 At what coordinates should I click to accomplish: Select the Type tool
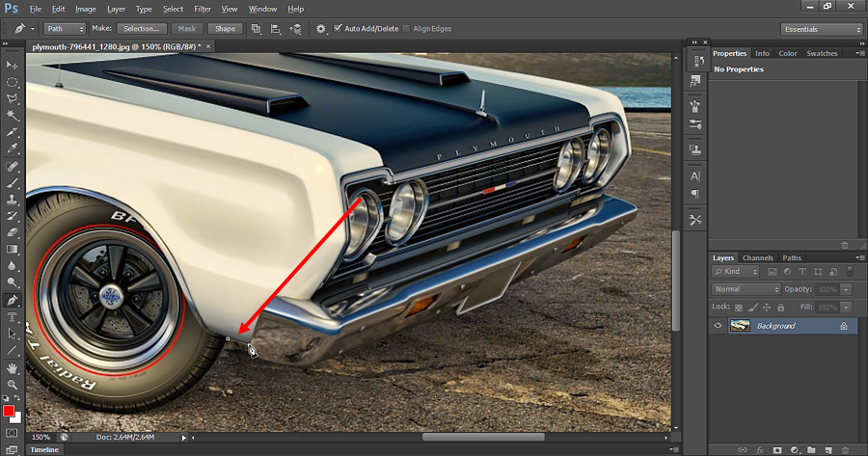pyautogui.click(x=12, y=317)
